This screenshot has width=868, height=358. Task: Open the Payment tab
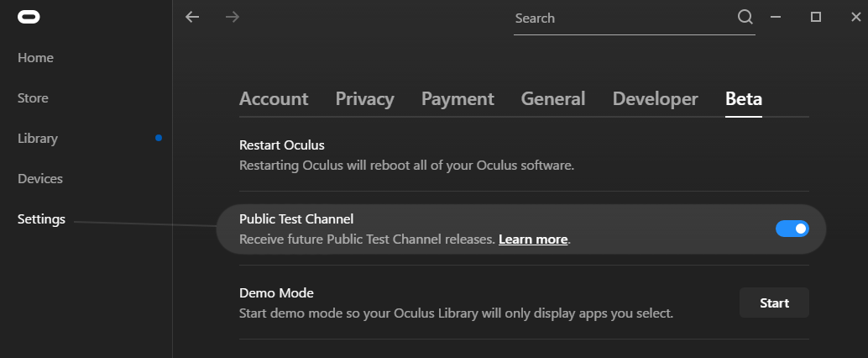point(458,98)
